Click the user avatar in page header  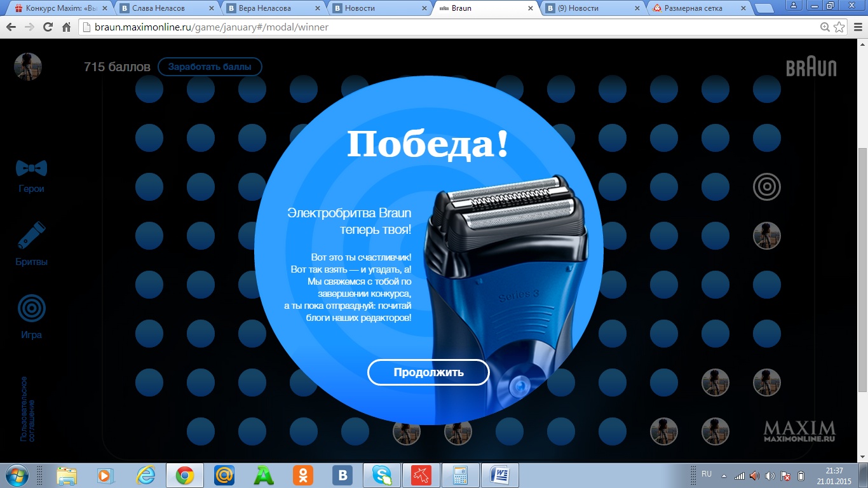pos(28,67)
